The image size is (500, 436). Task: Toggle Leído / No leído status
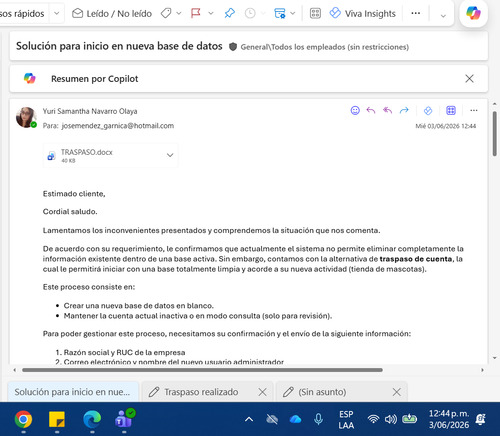click(x=112, y=14)
